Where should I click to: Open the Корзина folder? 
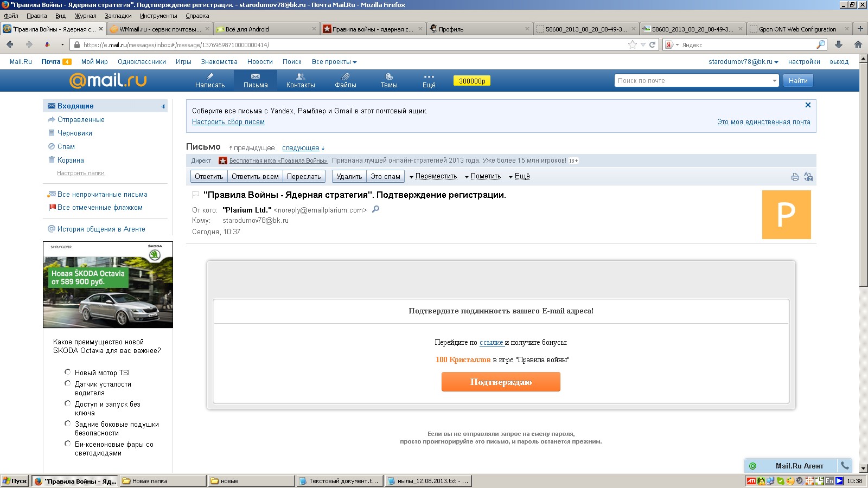point(71,160)
